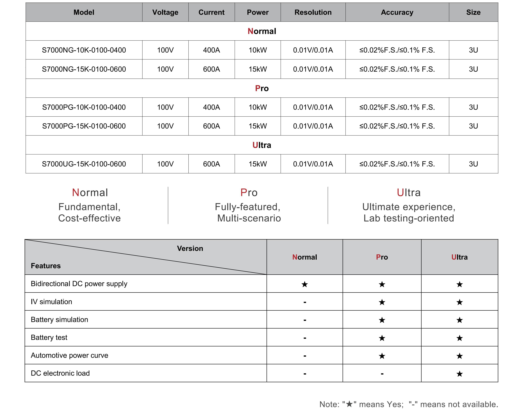Click the Ultra star in DC electronic load row
This screenshot has height=420, width=524.
(x=460, y=374)
